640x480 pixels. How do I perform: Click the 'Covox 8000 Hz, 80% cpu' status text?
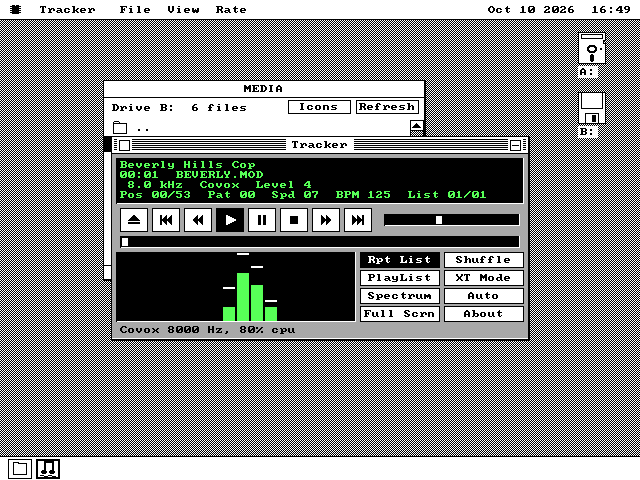click(207, 329)
